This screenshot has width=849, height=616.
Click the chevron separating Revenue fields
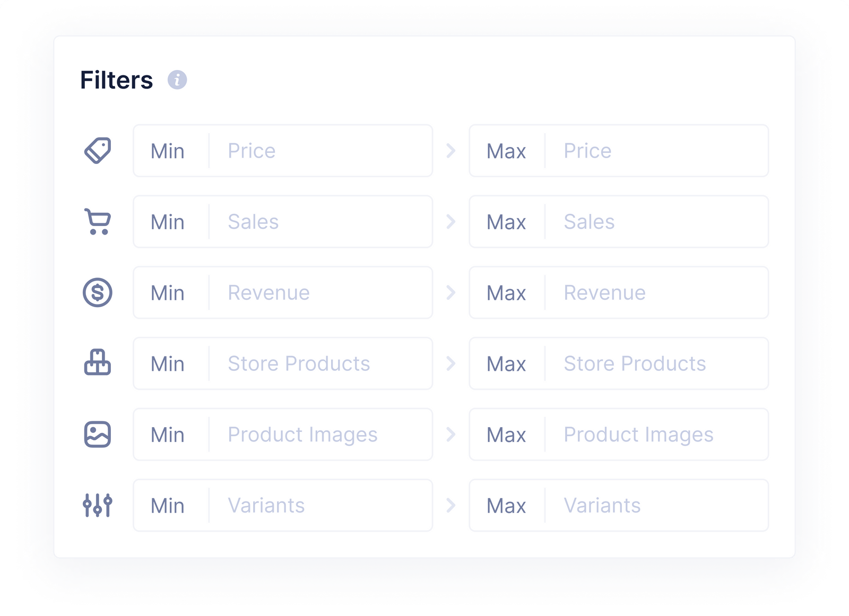pos(452,292)
